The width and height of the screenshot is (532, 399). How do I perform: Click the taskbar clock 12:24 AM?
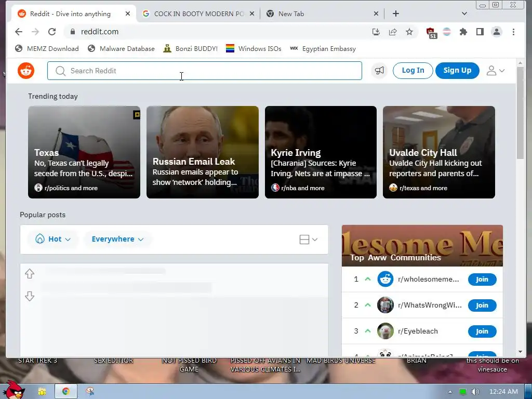[503, 392]
